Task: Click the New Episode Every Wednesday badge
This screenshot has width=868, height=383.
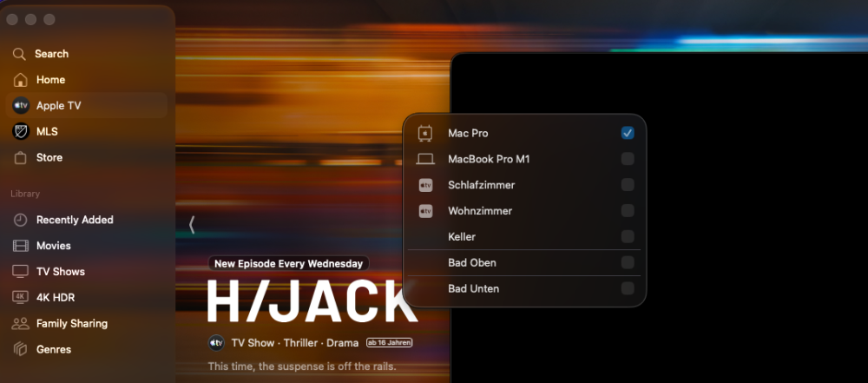Action: (288, 263)
